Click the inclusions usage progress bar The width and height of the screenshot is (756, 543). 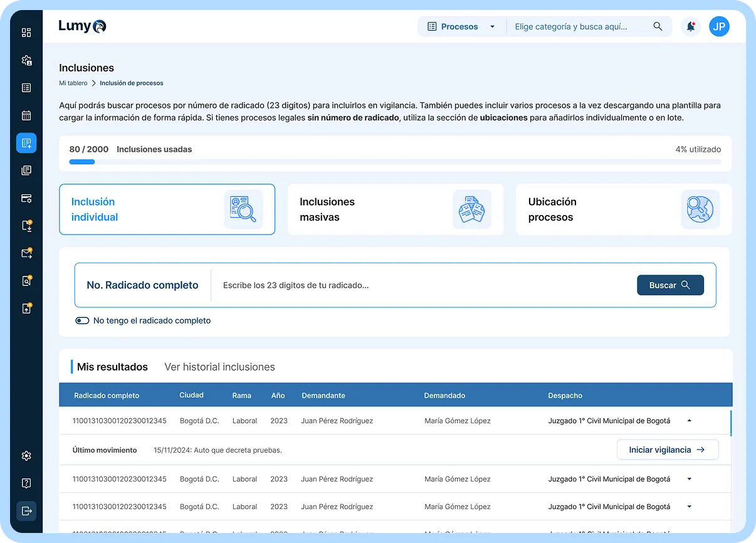pos(395,161)
